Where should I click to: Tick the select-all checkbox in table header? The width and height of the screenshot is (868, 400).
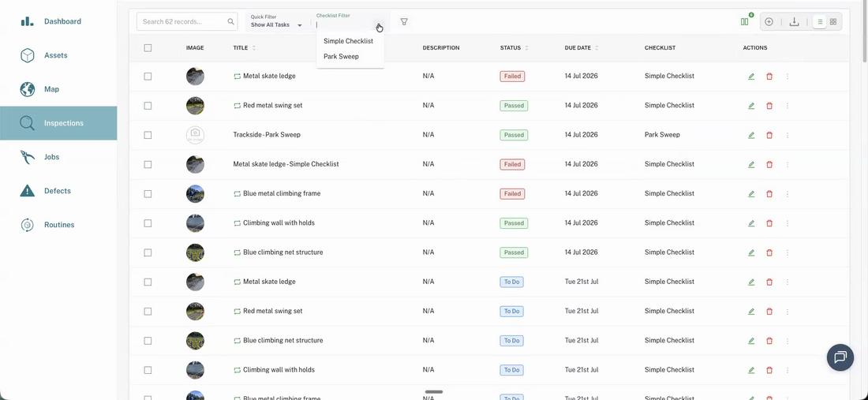(148, 47)
